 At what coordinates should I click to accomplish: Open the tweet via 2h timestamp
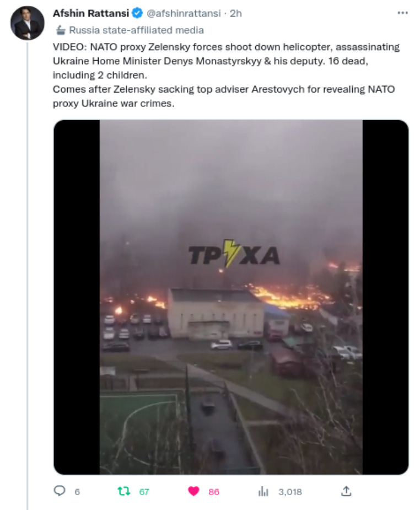click(236, 13)
